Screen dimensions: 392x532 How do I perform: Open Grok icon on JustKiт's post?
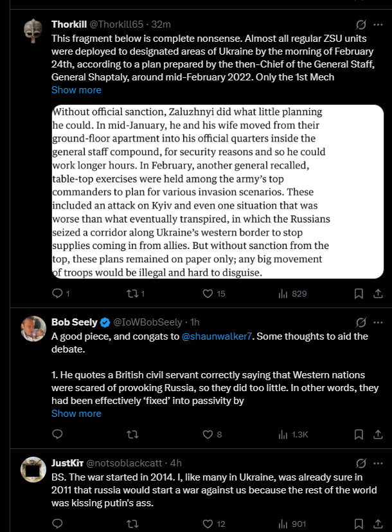(x=361, y=463)
